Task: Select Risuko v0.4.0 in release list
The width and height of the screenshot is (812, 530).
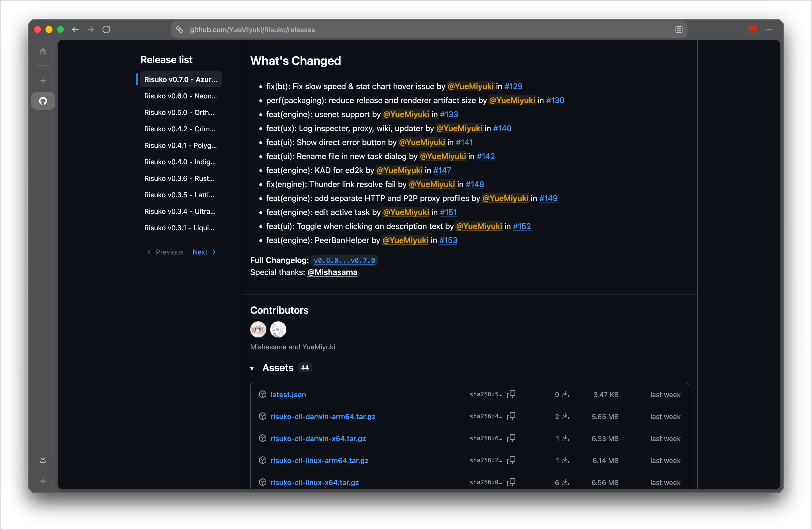Action: (x=181, y=162)
